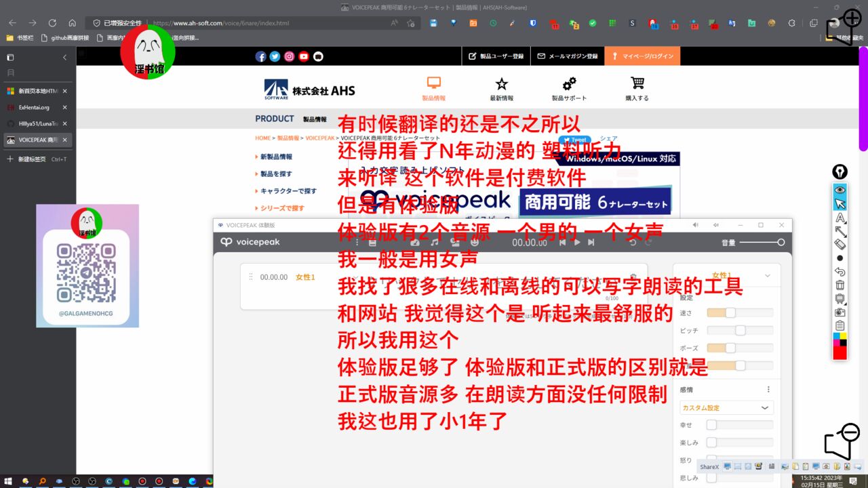This screenshot has width=868, height=488.
Task: Open the カスタム設定 emotion preset dropdown
Action: pos(726,408)
